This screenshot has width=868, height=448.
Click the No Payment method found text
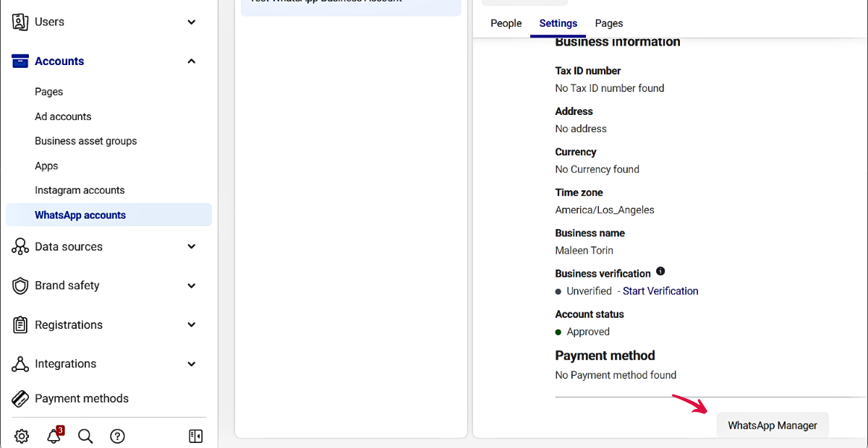(616, 375)
